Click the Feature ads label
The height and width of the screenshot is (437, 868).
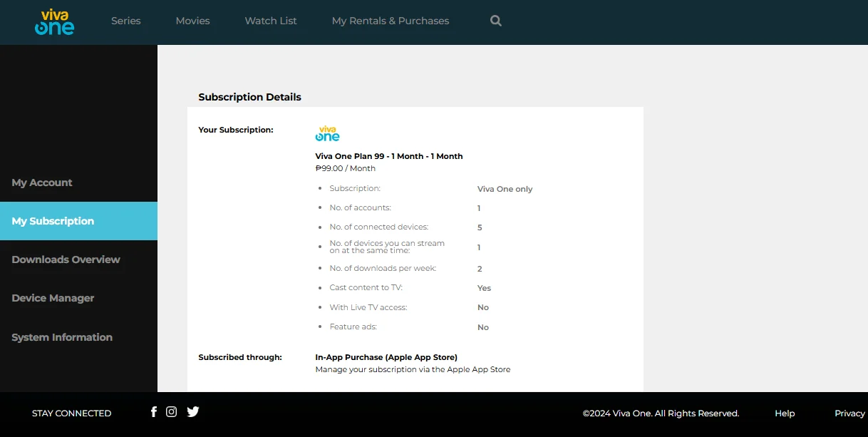tap(353, 327)
